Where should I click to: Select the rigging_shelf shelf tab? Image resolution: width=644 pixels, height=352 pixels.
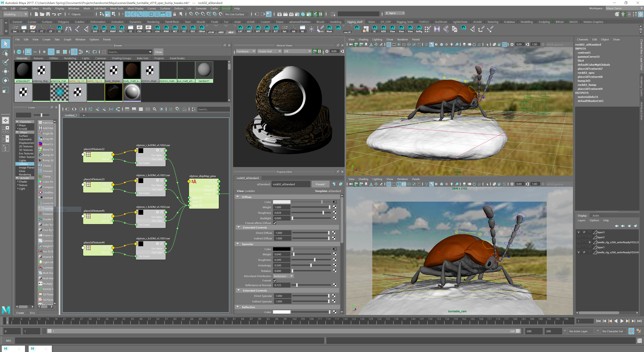pyautogui.click(x=355, y=22)
